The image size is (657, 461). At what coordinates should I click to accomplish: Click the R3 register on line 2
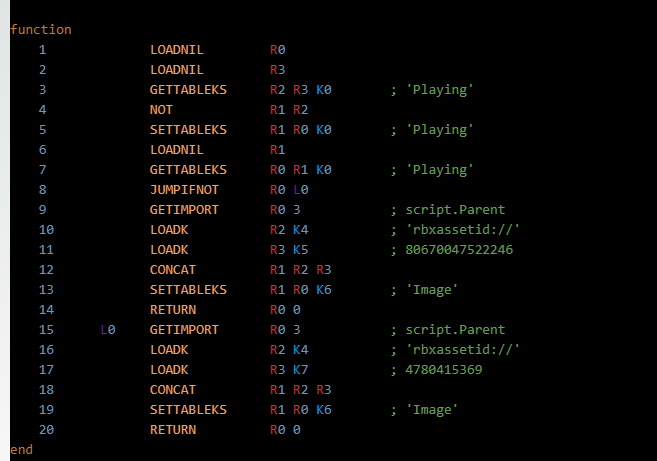(278, 69)
